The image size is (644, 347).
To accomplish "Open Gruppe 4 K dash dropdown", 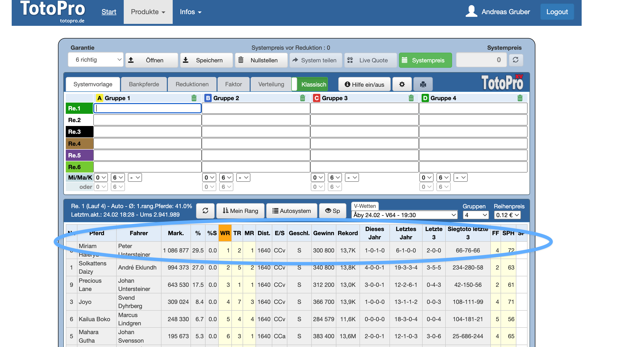I will pos(460,177).
